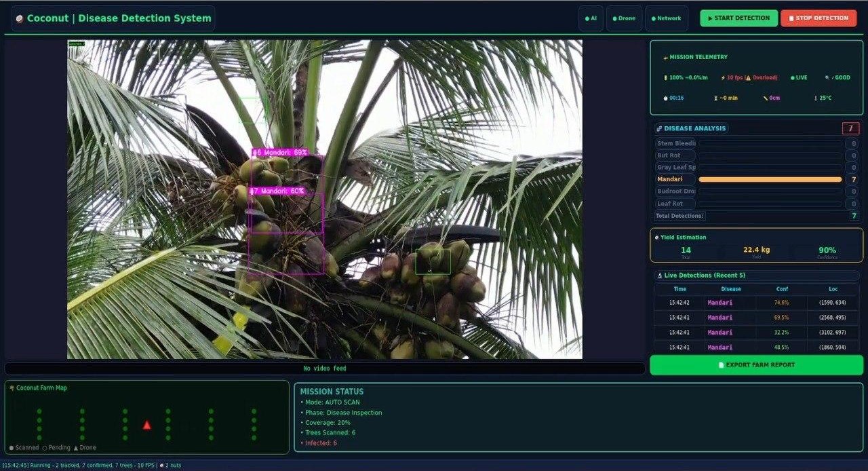
Task: Click the document icon on Export Farm Report
Action: pyautogui.click(x=722, y=365)
